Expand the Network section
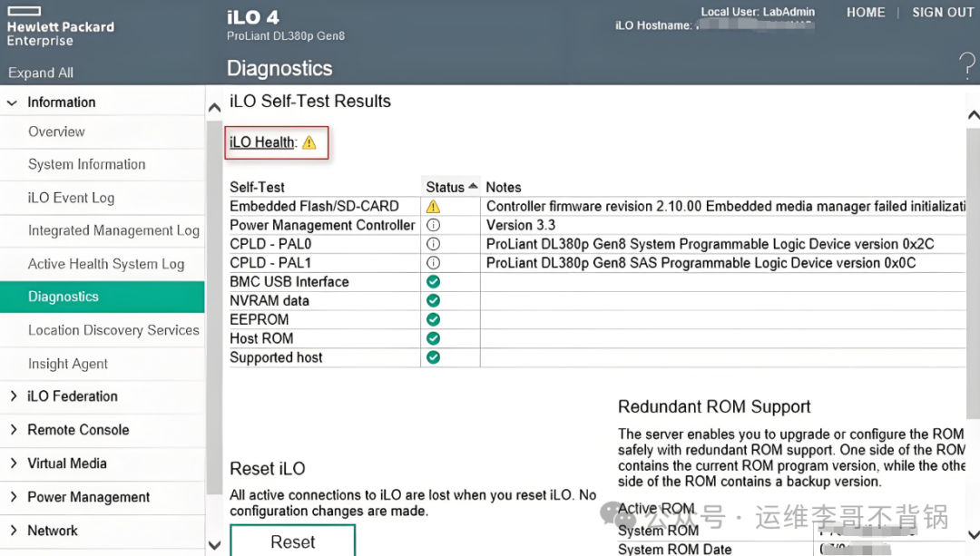Viewport: 980px width, 556px height. pos(13,531)
